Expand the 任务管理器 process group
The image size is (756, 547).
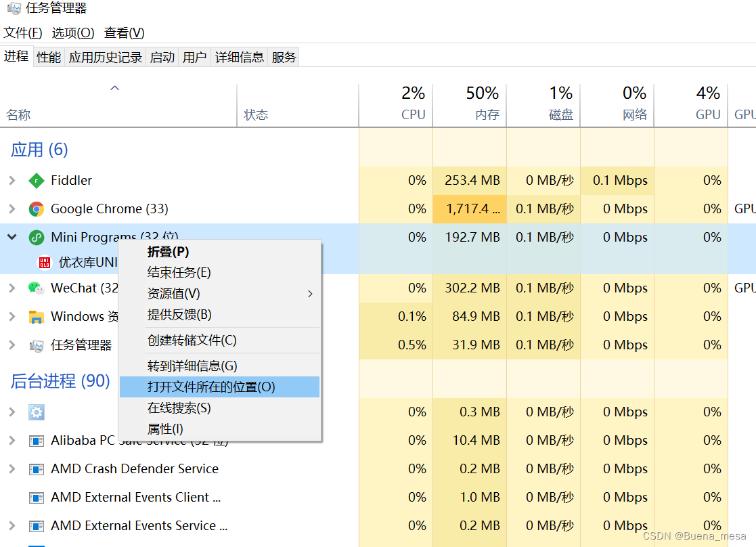[x=12, y=345]
